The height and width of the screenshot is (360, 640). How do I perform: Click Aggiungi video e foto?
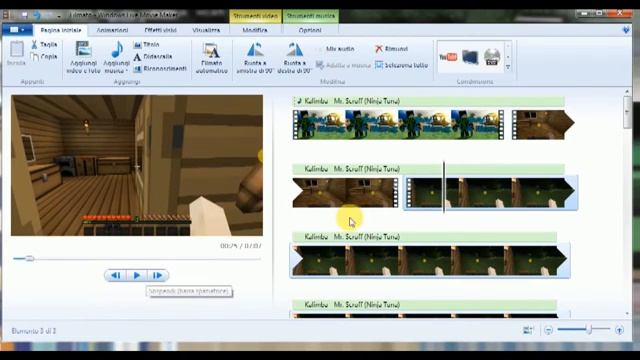tap(83, 58)
